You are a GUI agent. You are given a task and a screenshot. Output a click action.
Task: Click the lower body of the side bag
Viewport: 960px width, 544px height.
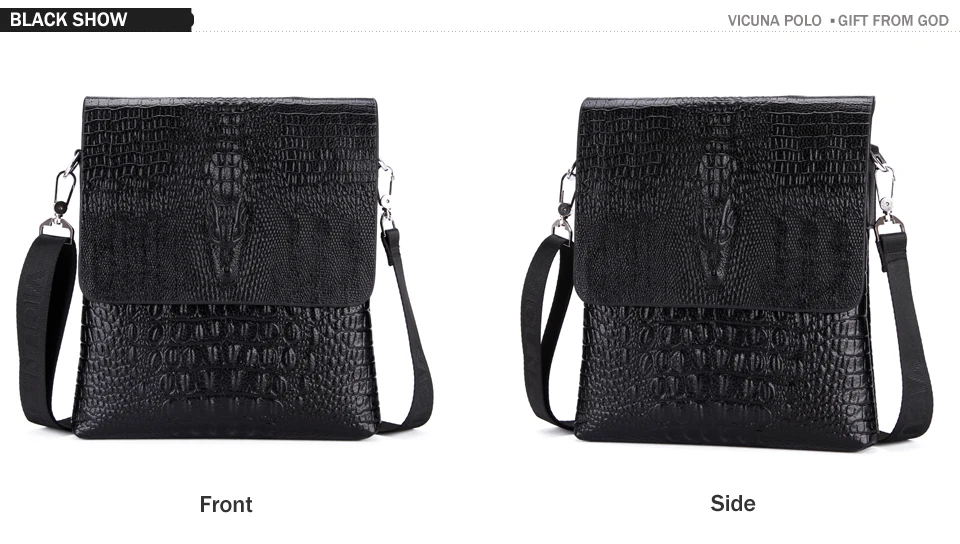(726, 376)
